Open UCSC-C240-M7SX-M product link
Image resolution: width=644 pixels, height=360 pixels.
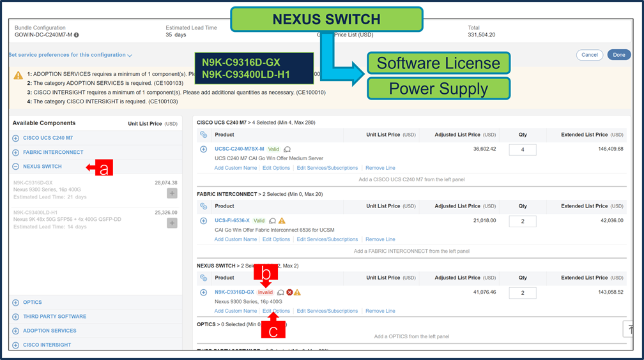(240, 149)
